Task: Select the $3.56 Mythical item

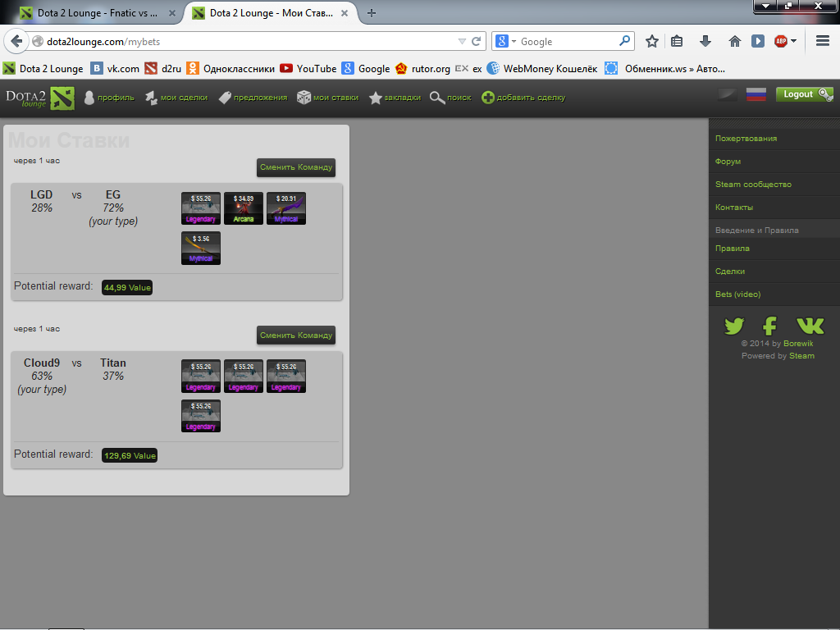Action: pos(201,248)
